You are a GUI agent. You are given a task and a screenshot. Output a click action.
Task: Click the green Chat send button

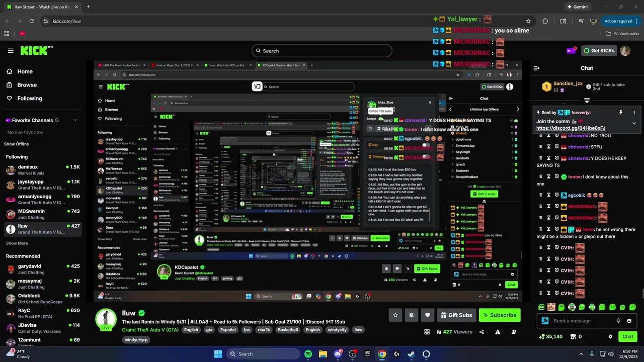click(x=628, y=337)
